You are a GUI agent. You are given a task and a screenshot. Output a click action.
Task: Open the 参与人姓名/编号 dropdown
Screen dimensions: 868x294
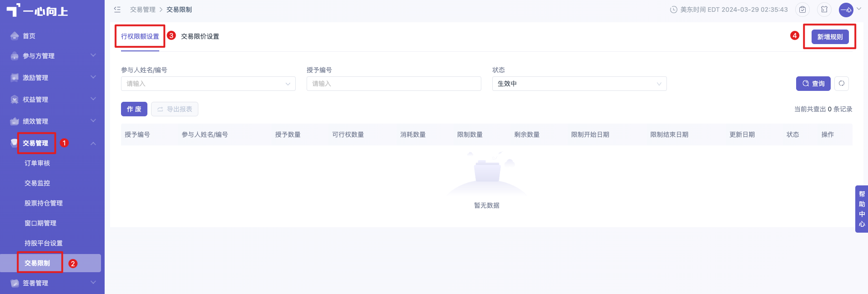coord(208,84)
